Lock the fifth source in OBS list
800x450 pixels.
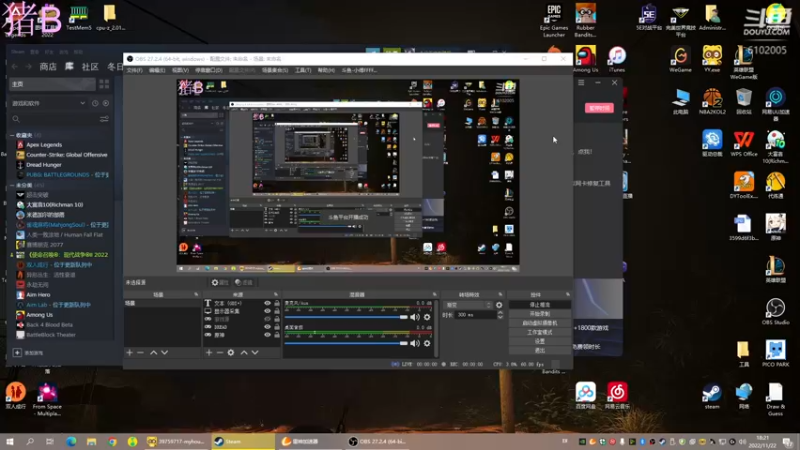point(277,335)
